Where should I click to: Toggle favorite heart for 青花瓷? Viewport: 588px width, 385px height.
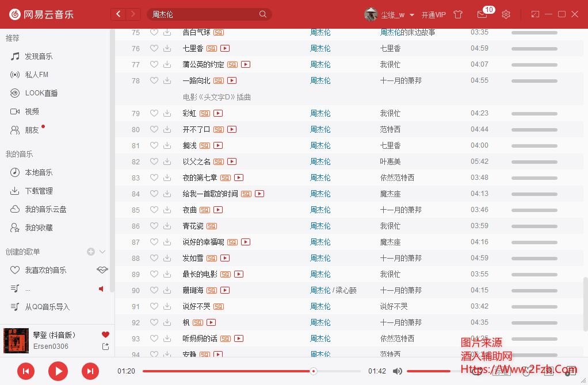(154, 226)
